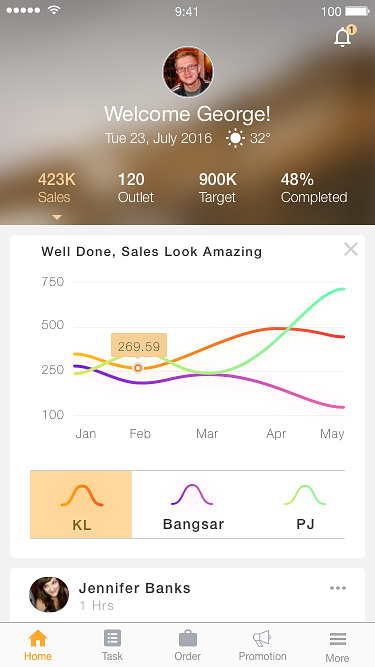Open George's profile photo
The height and width of the screenshot is (667, 375).
[x=188, y=72]
